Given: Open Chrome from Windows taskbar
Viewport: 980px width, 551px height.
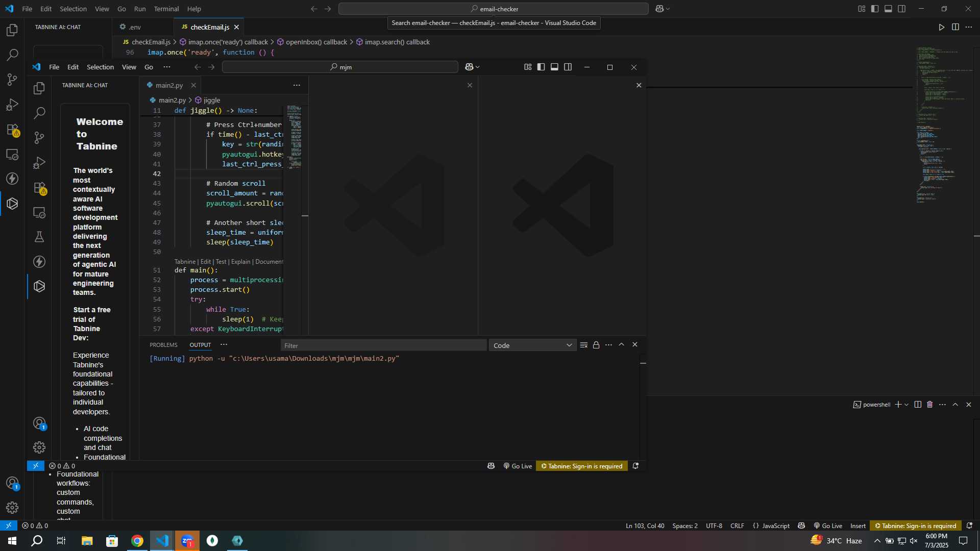Looking at the screenshot, I should pos(137,541).
